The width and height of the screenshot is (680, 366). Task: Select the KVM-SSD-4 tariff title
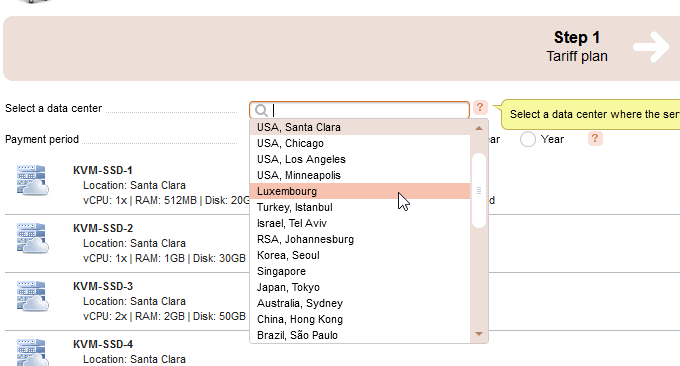click(103, 345)
